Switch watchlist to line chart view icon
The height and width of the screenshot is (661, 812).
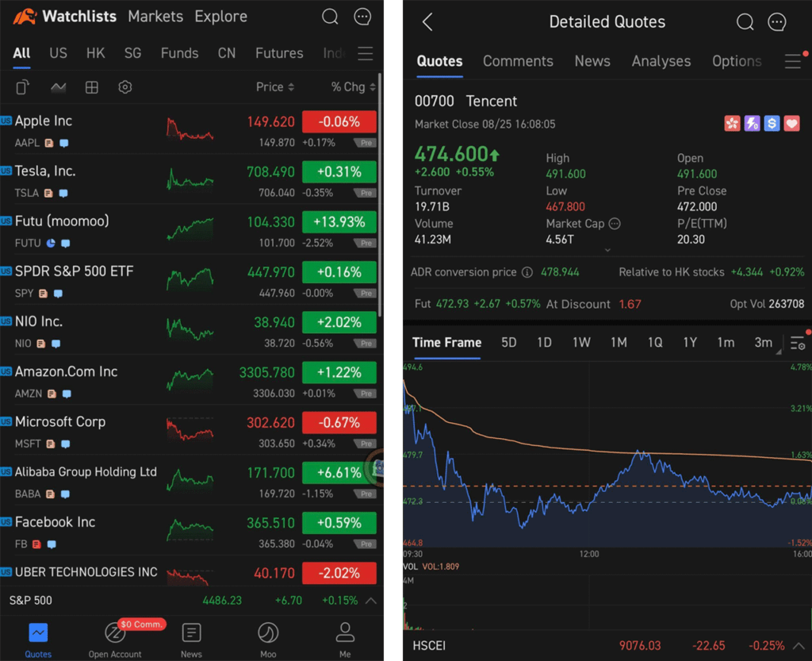58,87
